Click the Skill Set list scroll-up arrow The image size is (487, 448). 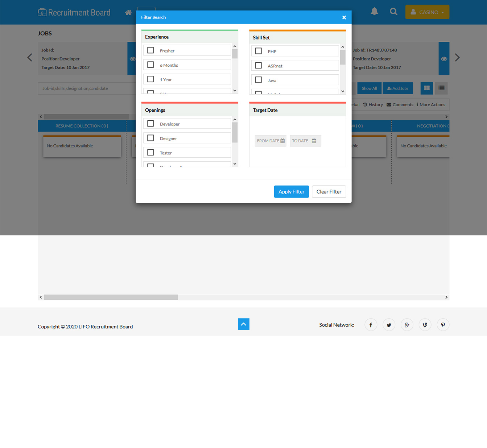(343, 47)
